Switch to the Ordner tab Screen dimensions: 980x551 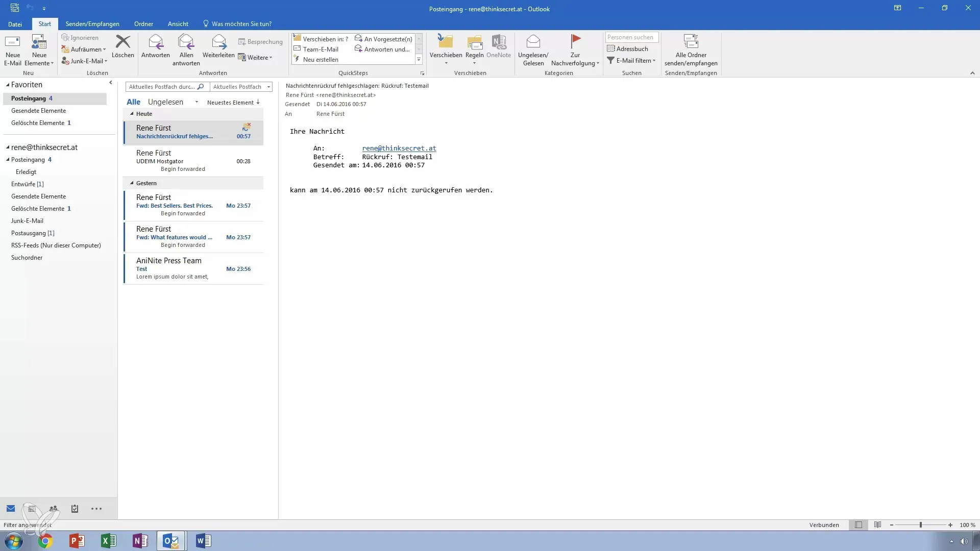[x=143, y=24]
